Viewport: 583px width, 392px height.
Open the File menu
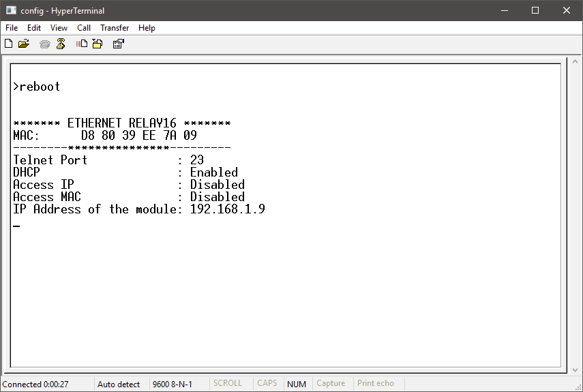click(x=12, y=28)
